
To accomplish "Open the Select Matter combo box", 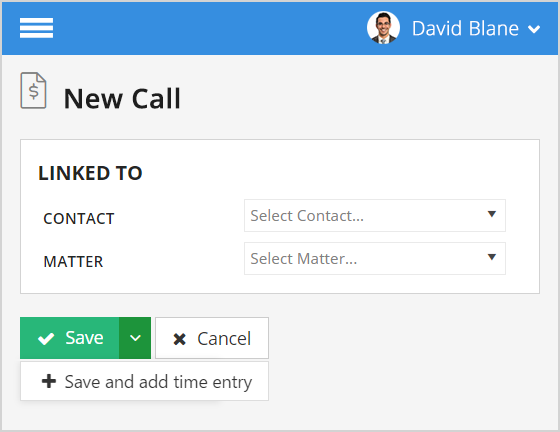I will (375, 258).
